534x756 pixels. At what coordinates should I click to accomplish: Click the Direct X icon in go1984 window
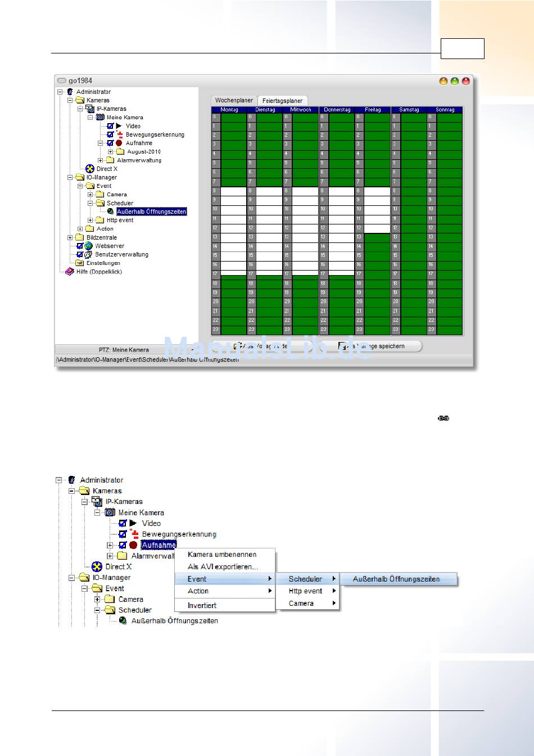(90, 169)
